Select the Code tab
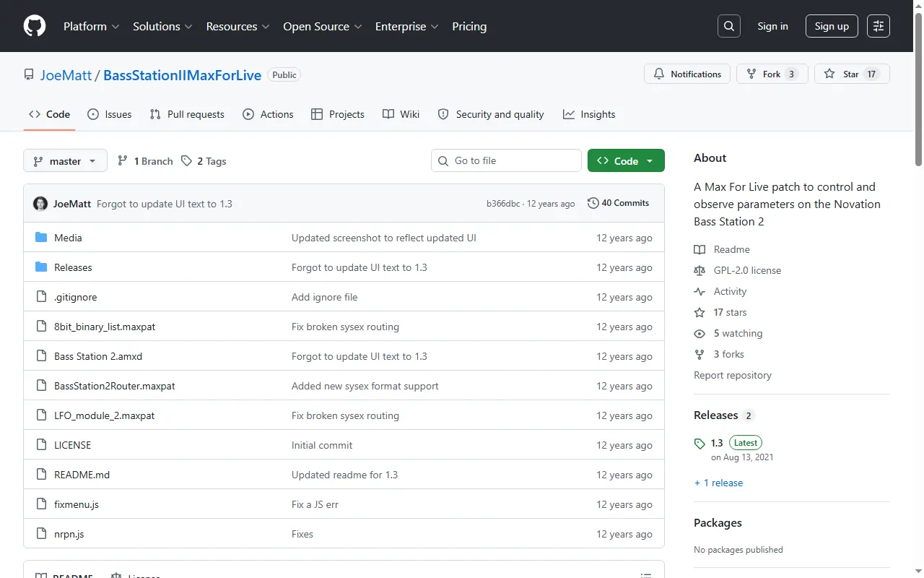Image resolution: width=924 pixels, height=578 pixels. click(x=49, y=114)
